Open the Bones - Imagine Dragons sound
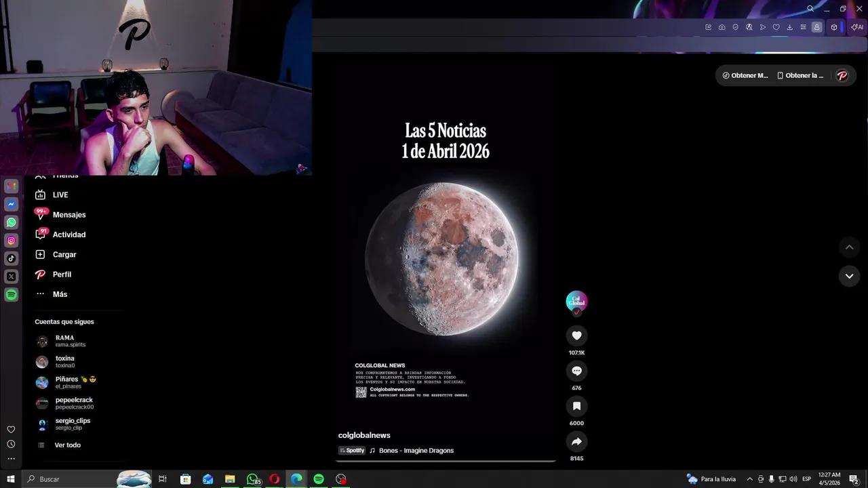Viewport: 868px width, 488px height. [x=416, y=451]
